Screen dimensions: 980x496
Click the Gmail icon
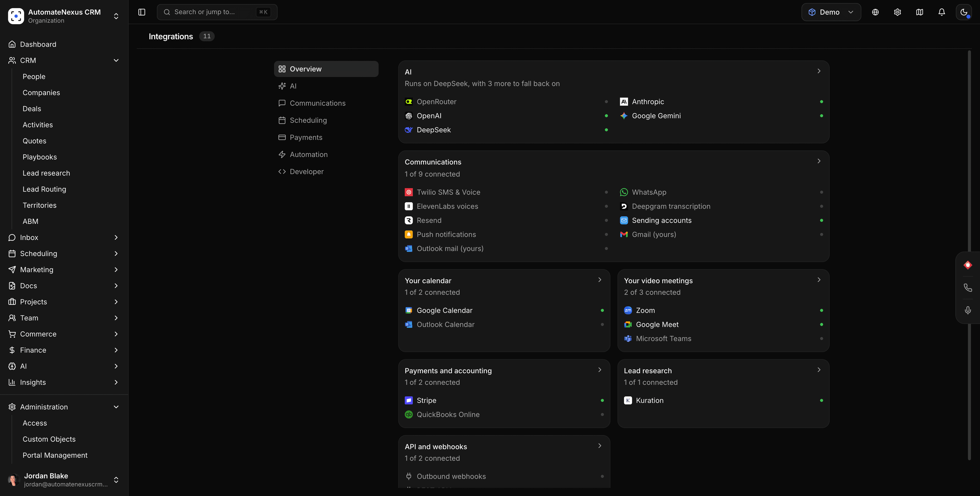(624, 235)
